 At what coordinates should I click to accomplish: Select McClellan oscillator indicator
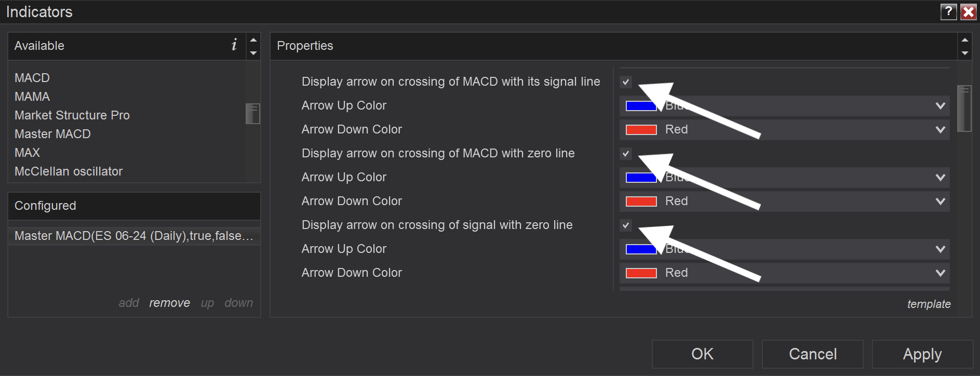tap(69, 171)
